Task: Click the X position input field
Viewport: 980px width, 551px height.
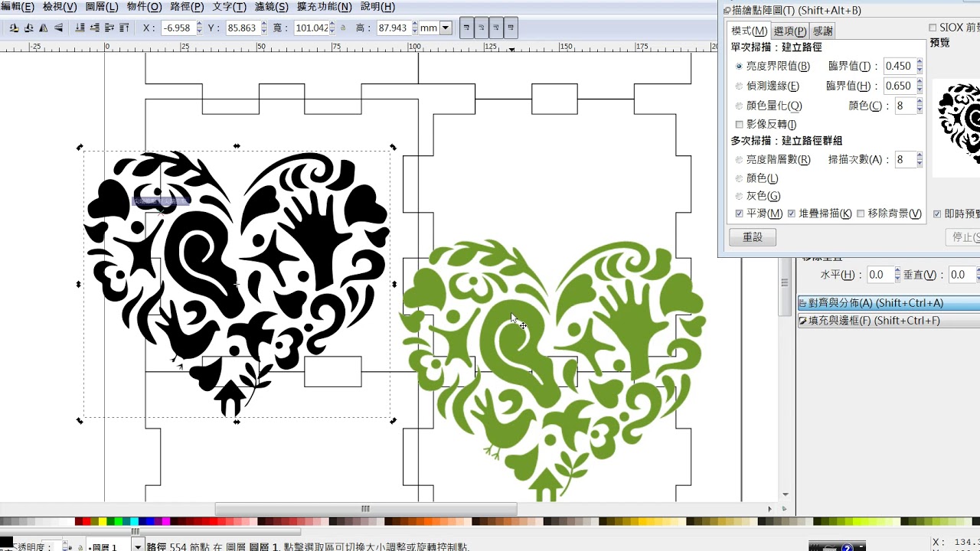Action: (178, 28)
